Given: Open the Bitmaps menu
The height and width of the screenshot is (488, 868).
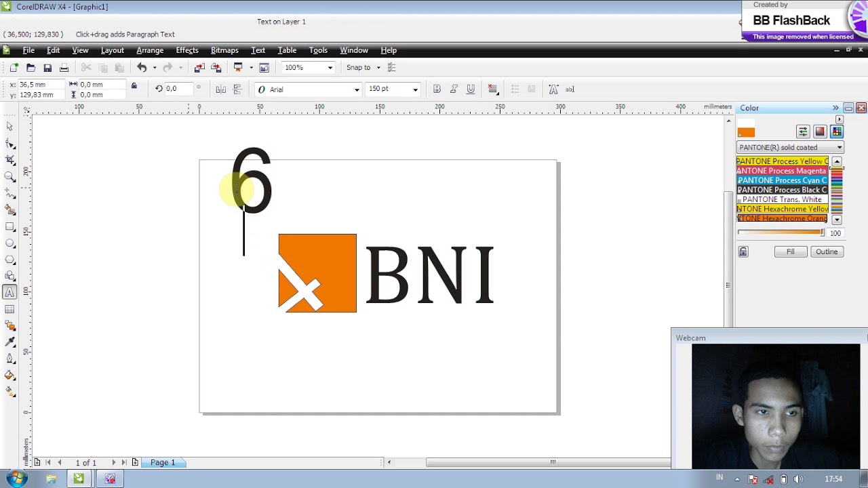Looking at the screenshot, I should pyautogui.click(x=224, y=50).
